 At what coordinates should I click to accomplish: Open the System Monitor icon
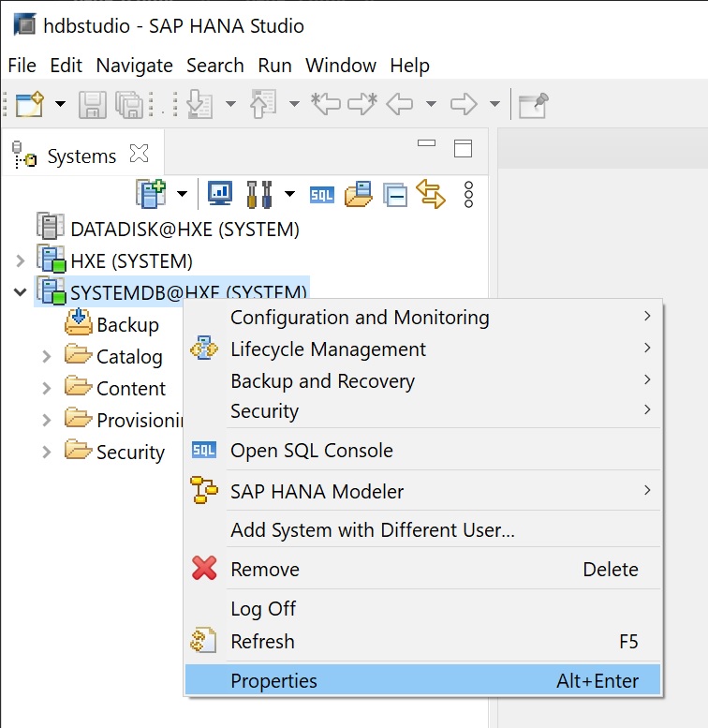tap(220, 194)
